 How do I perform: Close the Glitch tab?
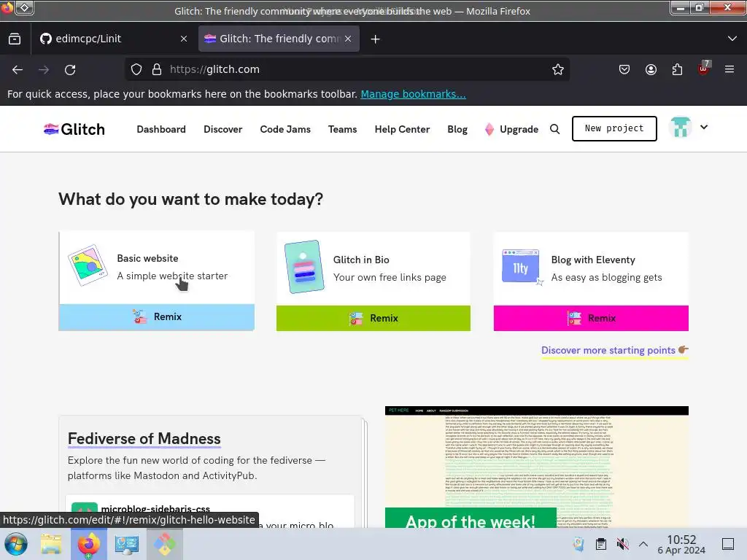click(348, 39)
